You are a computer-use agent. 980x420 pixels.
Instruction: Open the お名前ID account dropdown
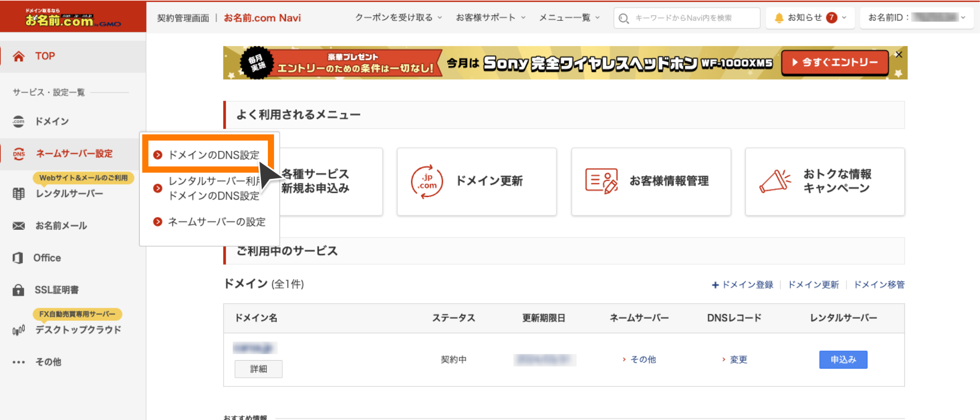coord(916,18)
